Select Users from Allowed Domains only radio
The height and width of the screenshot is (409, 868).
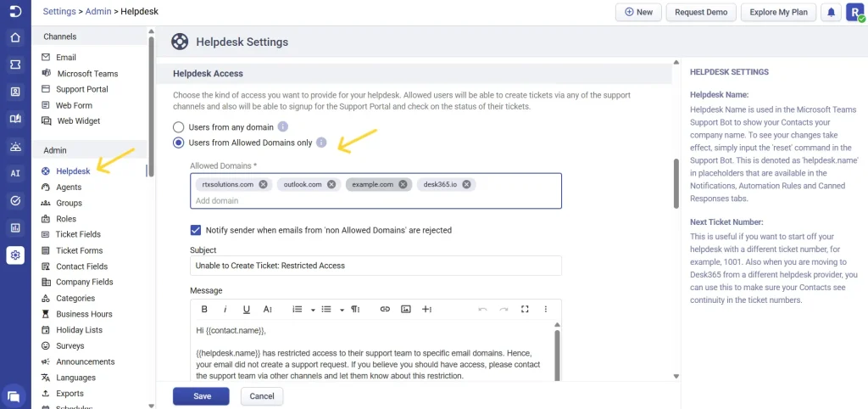(178, 143)
